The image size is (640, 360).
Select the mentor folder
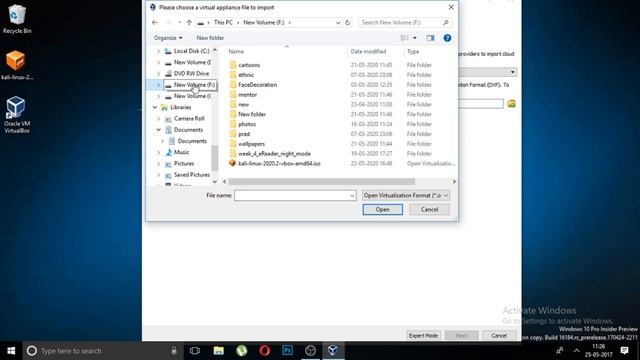[x=247, y=95]
